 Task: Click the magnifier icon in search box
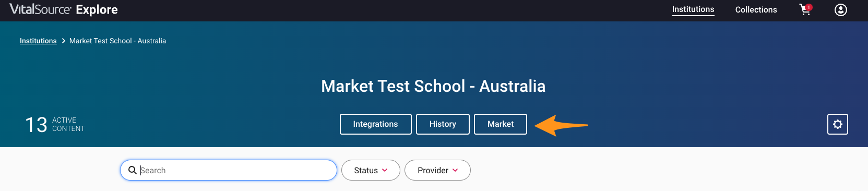click(x=133, y=170)
